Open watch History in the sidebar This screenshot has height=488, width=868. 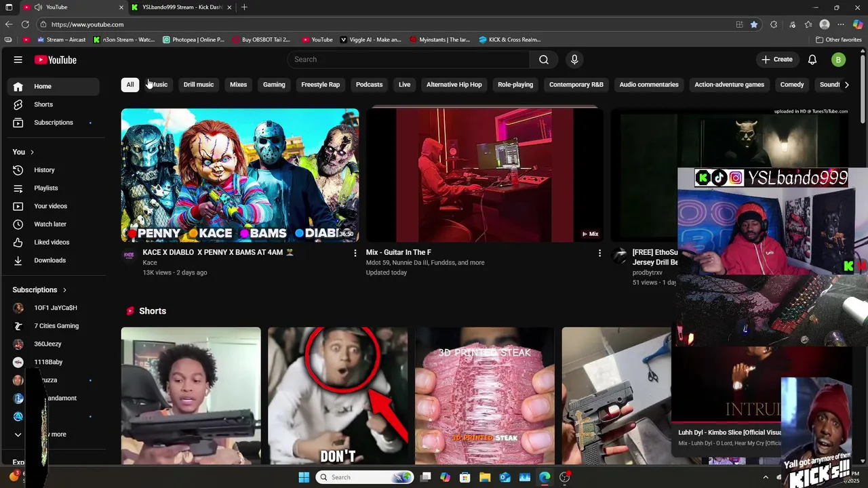[x=53, y=170]
